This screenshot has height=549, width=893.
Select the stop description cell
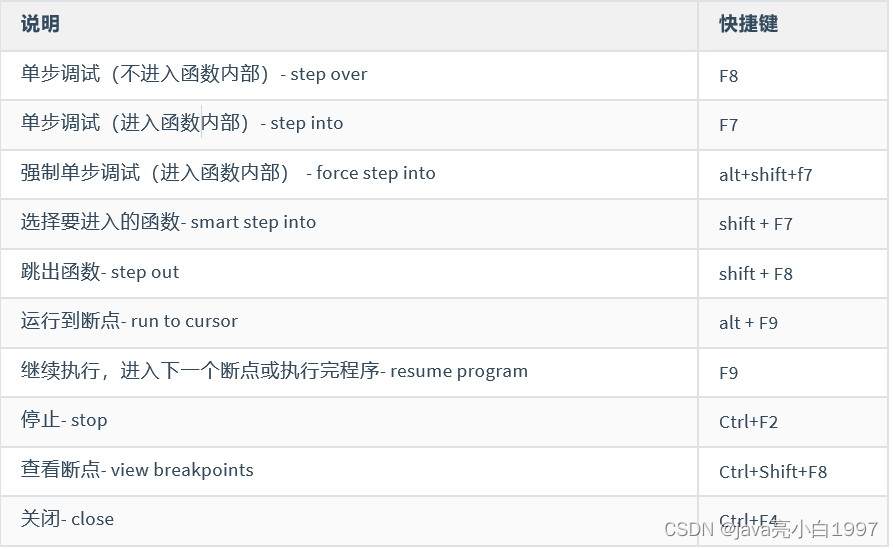(64, 420)
